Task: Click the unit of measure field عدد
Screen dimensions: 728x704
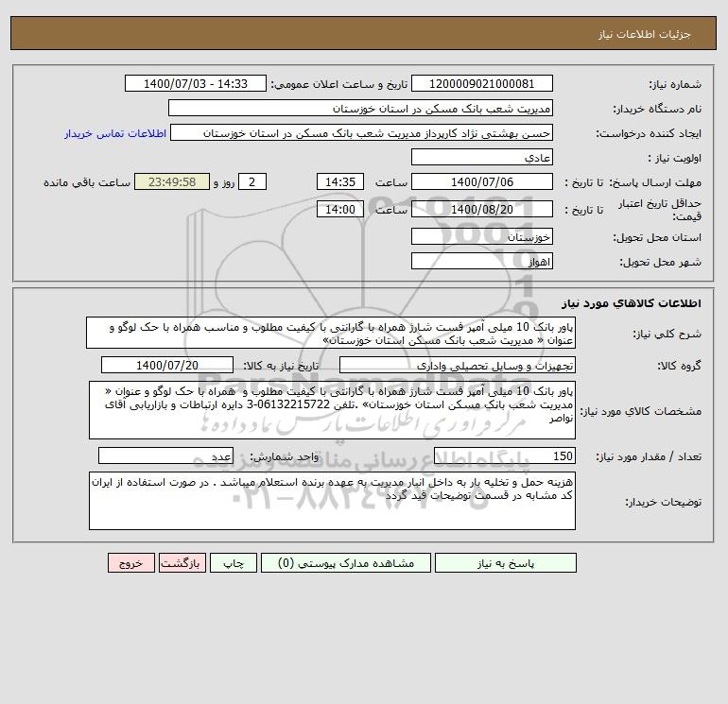Action: pos(165,455)
